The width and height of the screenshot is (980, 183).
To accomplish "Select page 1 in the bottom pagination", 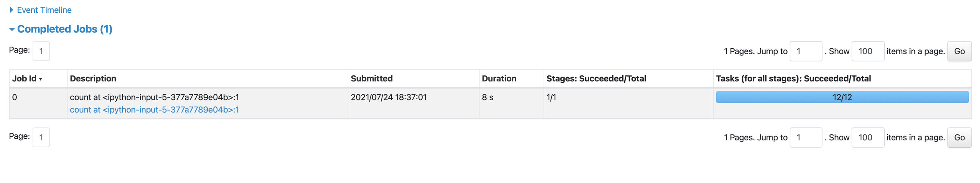I will [41, 137].
